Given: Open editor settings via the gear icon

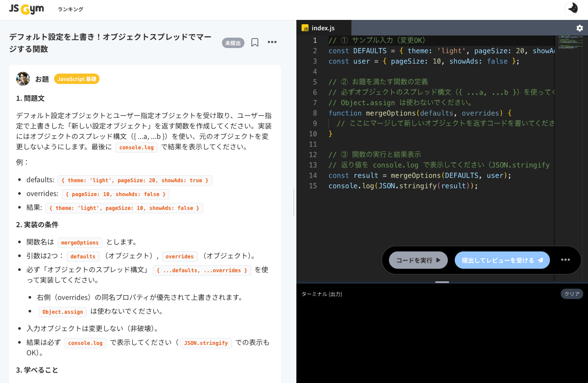Looking at the screenshot, I should [580, 28].
